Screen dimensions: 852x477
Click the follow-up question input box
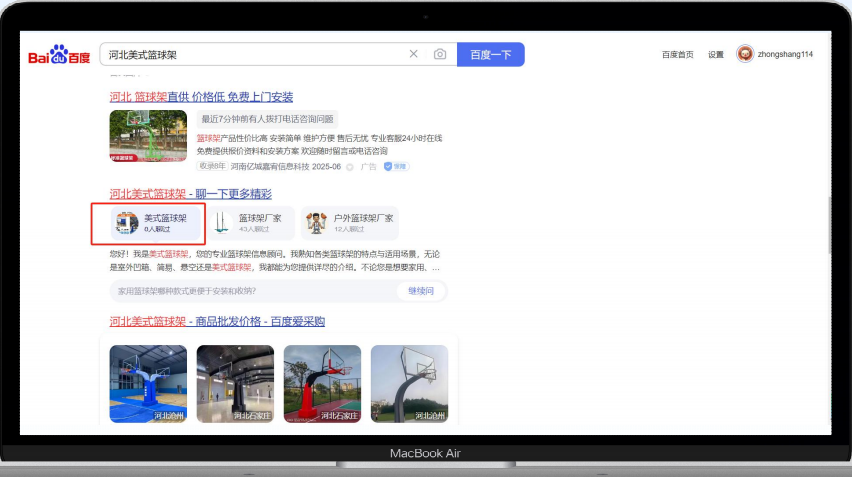click(x=250, y=291)
